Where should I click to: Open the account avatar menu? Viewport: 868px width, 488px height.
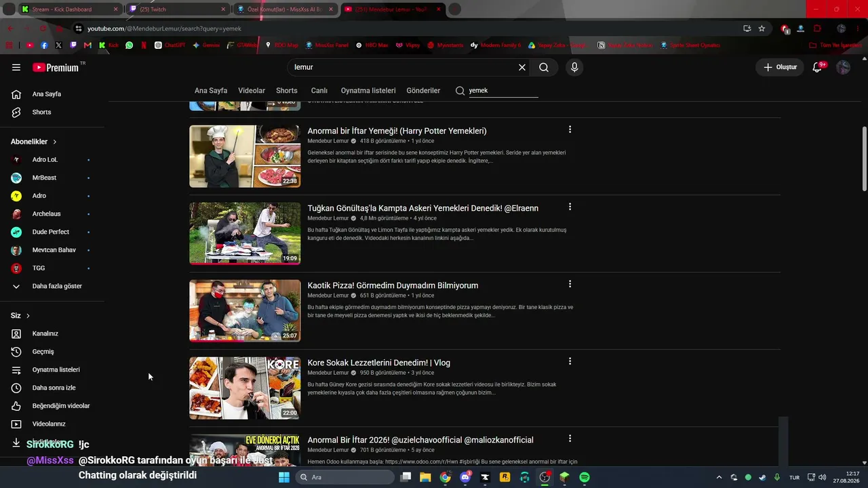(x=843, y=67)
